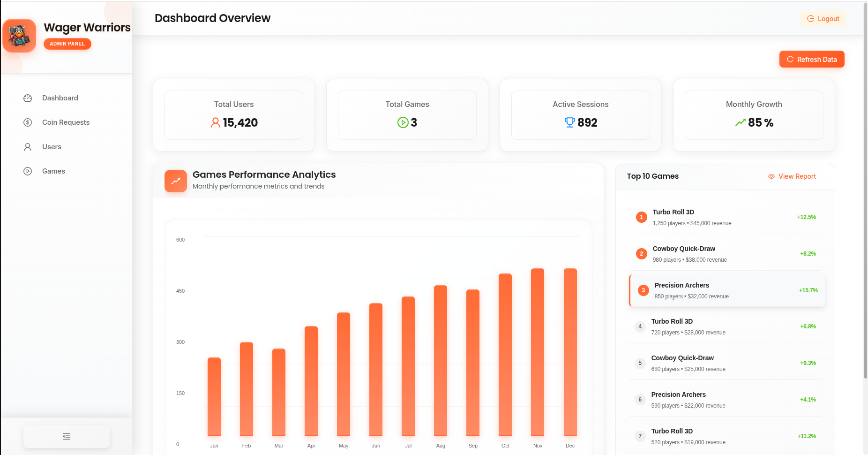The width and height of the screenshot is (868, 455).
Task: Click the Total Users person icon
Action: tap(215, 122)
